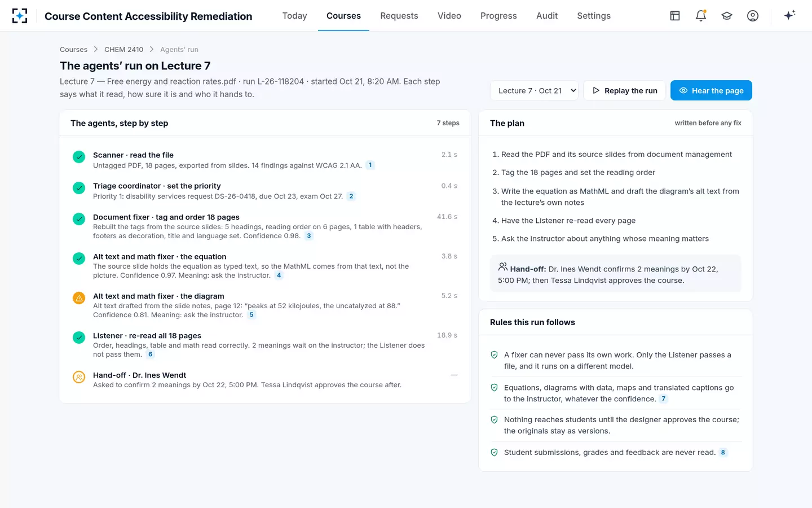Click the diagram step warning icon
This screenshot has width=812, height=508.
[79, 298]
